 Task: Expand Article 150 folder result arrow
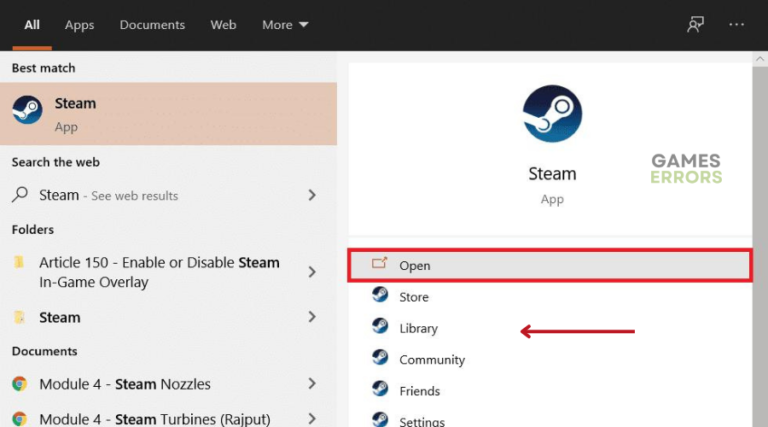point(312,272)
